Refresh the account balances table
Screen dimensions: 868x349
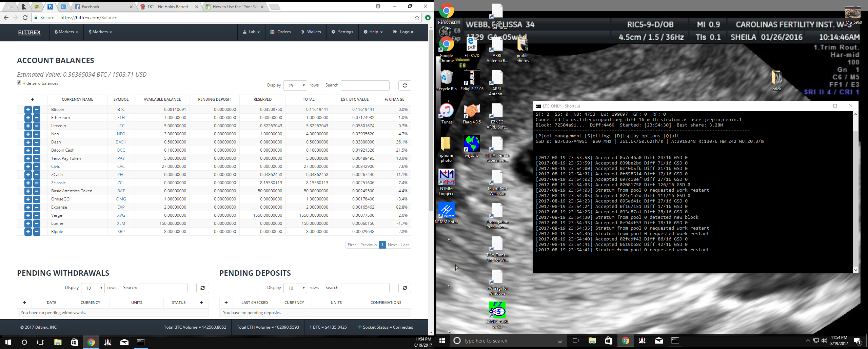405,85
